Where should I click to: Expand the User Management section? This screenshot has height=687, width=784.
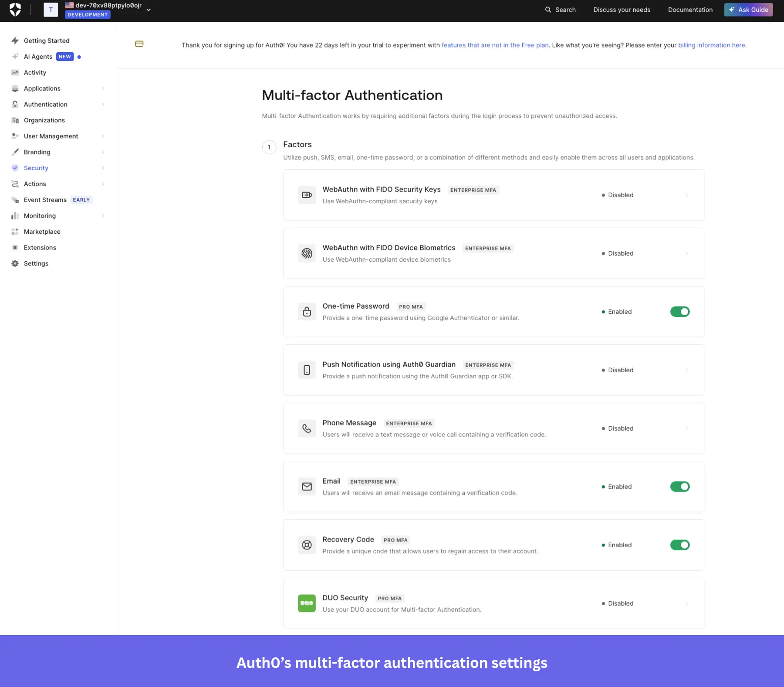(x=51, y=136)
